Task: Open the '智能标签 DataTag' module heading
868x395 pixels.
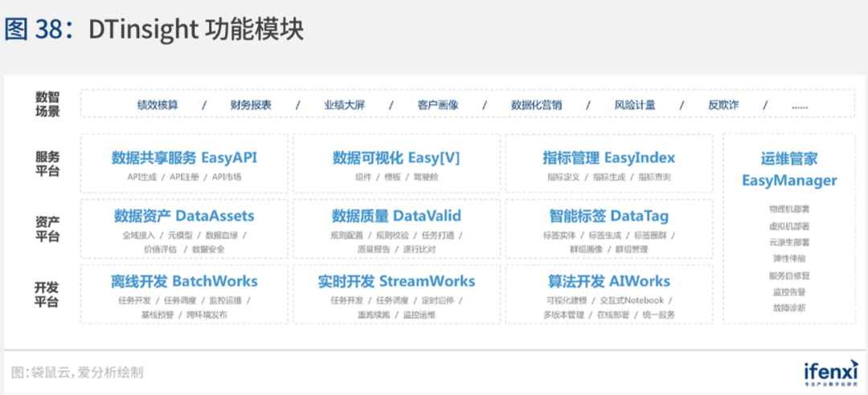Action: tap(609, 216)
